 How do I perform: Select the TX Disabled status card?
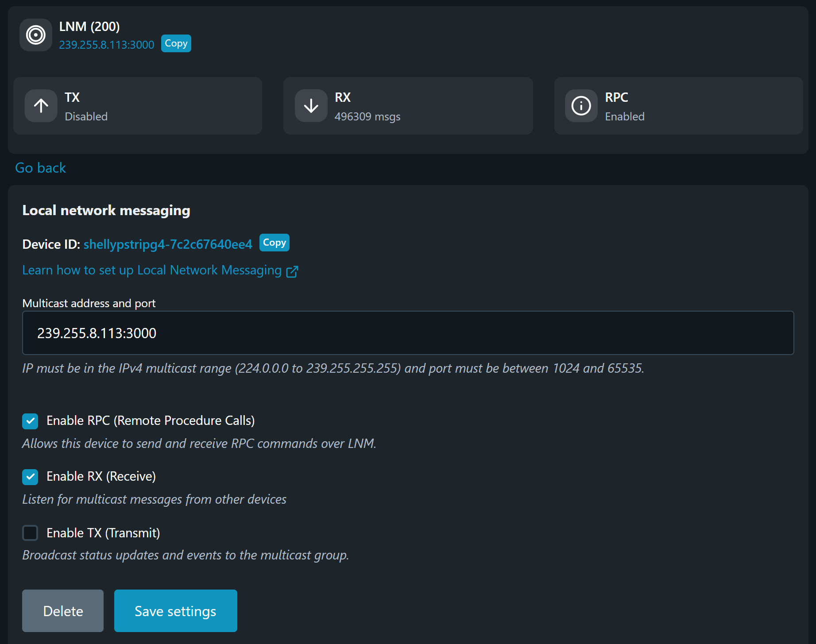coord(138,106)
